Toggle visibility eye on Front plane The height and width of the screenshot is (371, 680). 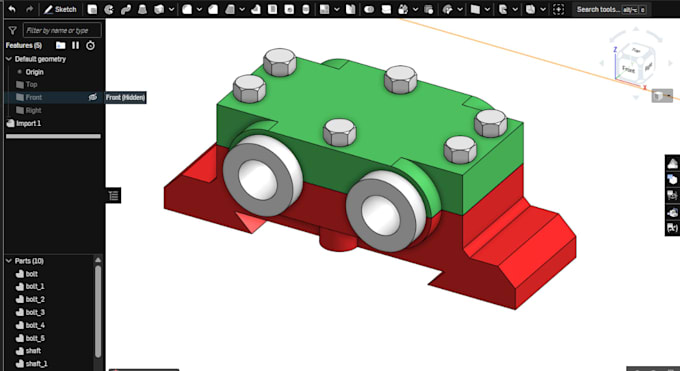click(92, 97)
